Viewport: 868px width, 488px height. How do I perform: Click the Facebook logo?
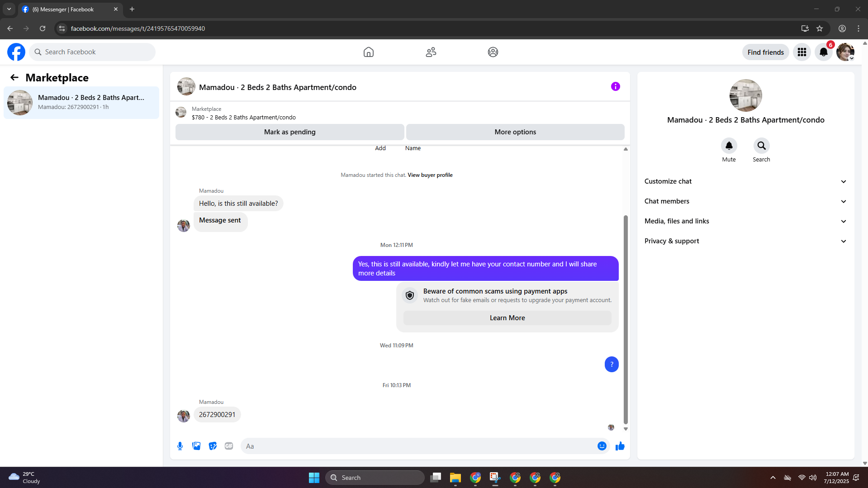point(16,52)
